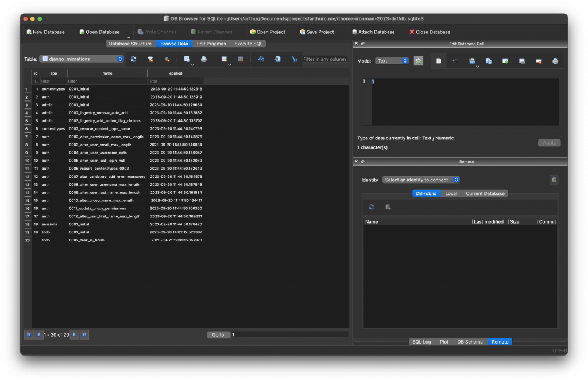Toggle the auto-switch mode gear in cell editor
588x382 pixels.
coord(419,61)
